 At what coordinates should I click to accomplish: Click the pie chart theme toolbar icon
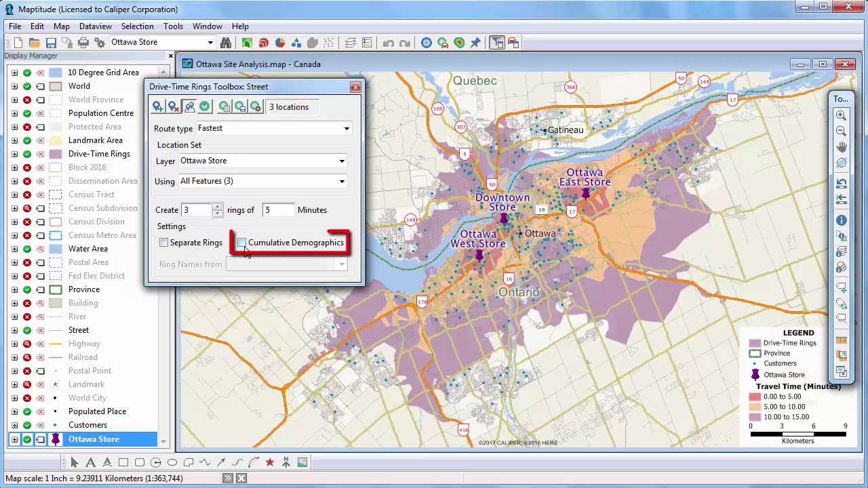click(x=279, y=43)
